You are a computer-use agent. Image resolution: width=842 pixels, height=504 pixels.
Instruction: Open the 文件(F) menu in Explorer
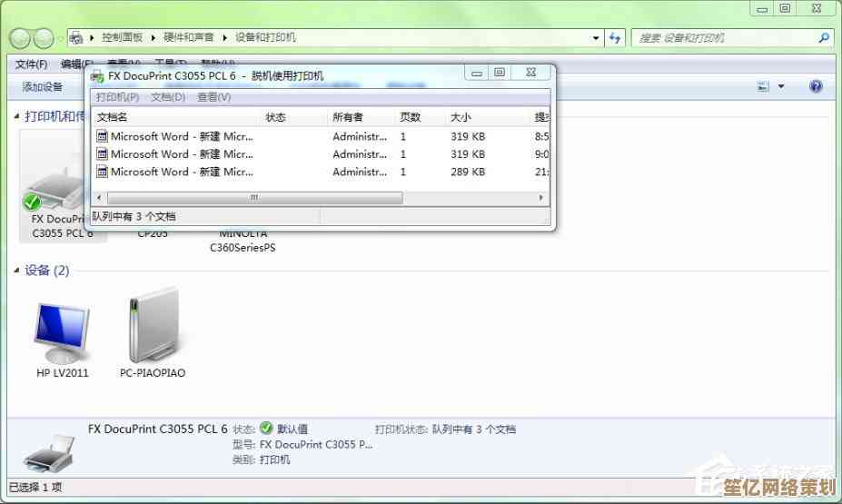(x=31, y=64)
